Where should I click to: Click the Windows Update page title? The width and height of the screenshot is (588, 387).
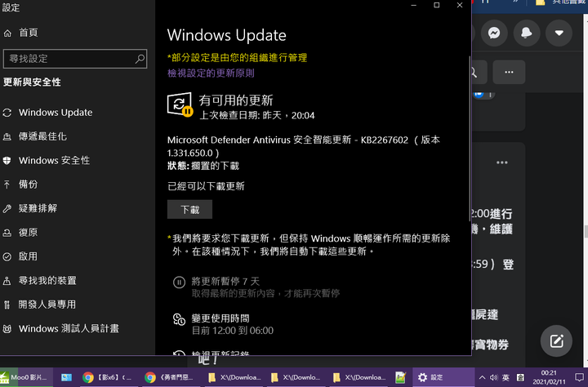point(226,35)
